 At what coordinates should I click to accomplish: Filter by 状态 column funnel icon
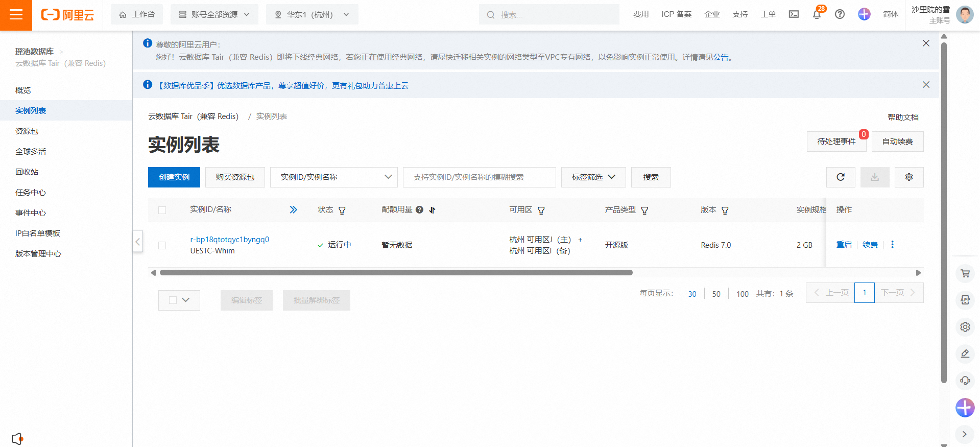pyautogui.click(x=342, y=210)
